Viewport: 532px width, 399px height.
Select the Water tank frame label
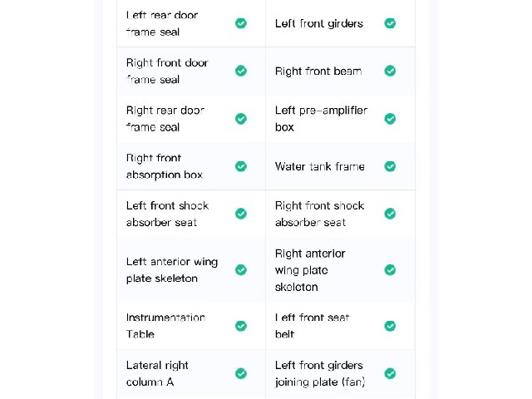(319, 166)
